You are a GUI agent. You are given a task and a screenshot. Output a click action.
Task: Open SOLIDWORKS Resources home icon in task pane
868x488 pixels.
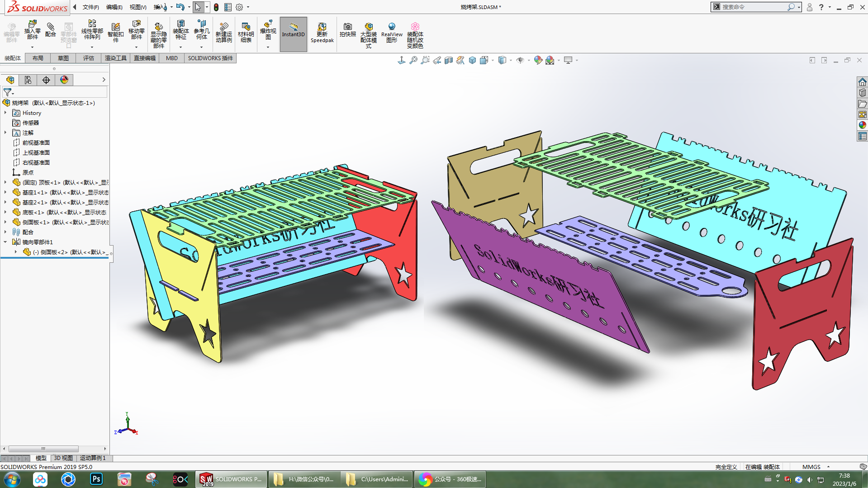[862, 82]
